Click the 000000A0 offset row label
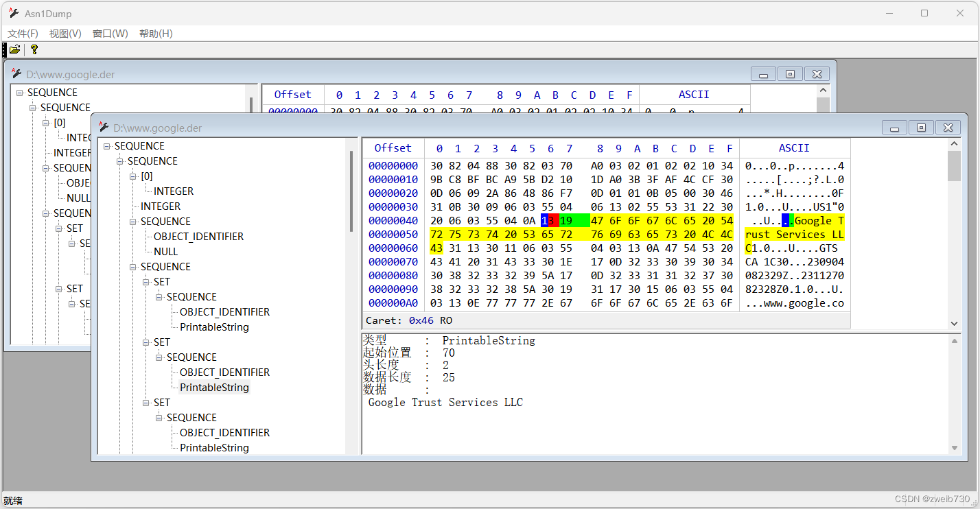Image resolution: width=980 pixels, height=509 pixels. 393,303
